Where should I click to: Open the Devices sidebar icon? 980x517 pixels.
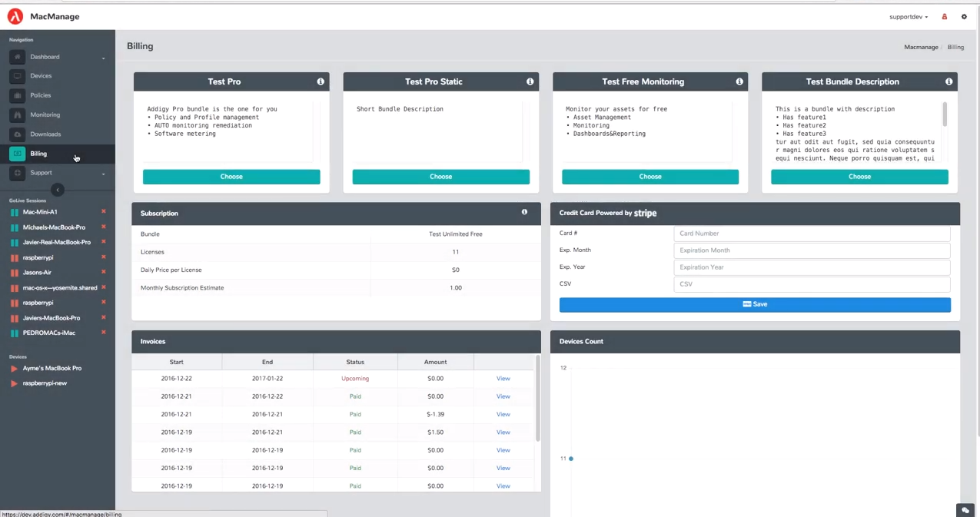[x=17, y=76]
